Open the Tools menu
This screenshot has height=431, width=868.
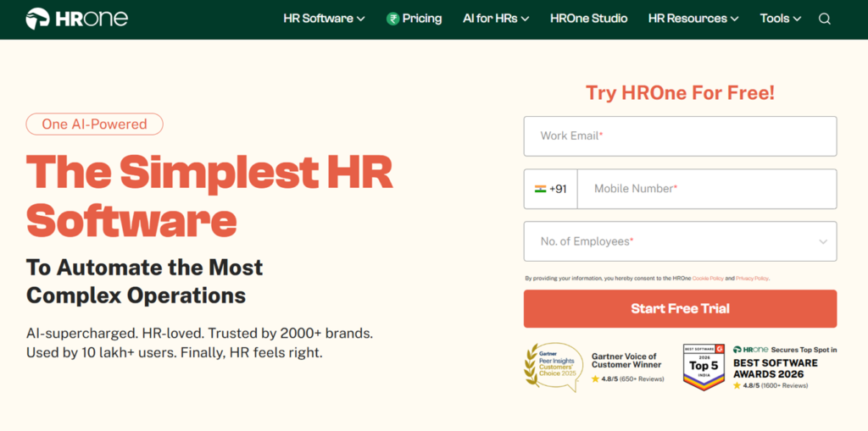781,19
